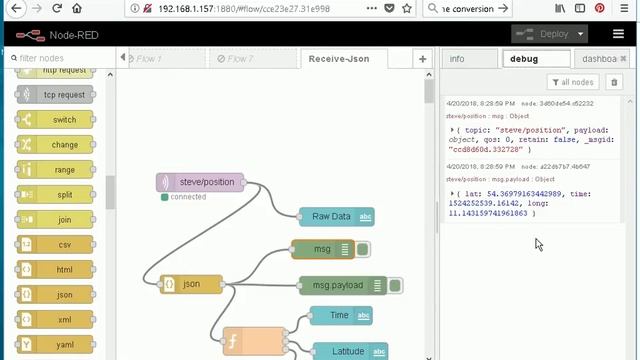Select the tcp request palette node
The height and width of the screenshot is (360, 640).
click(x=55, y=95)
